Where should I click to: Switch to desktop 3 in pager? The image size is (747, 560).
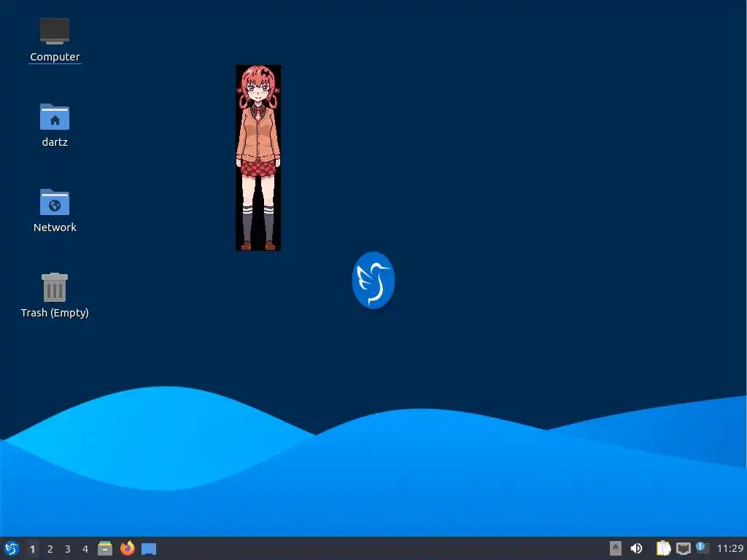tap(68, 549)
